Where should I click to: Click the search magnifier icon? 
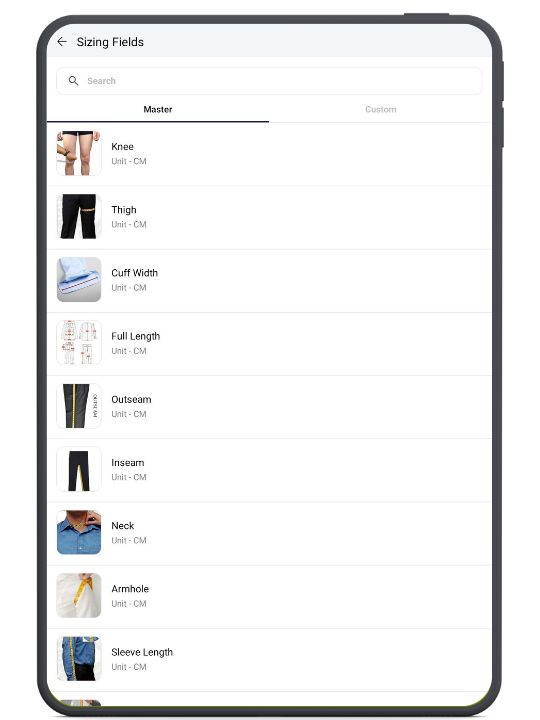(x=73, y=81)
